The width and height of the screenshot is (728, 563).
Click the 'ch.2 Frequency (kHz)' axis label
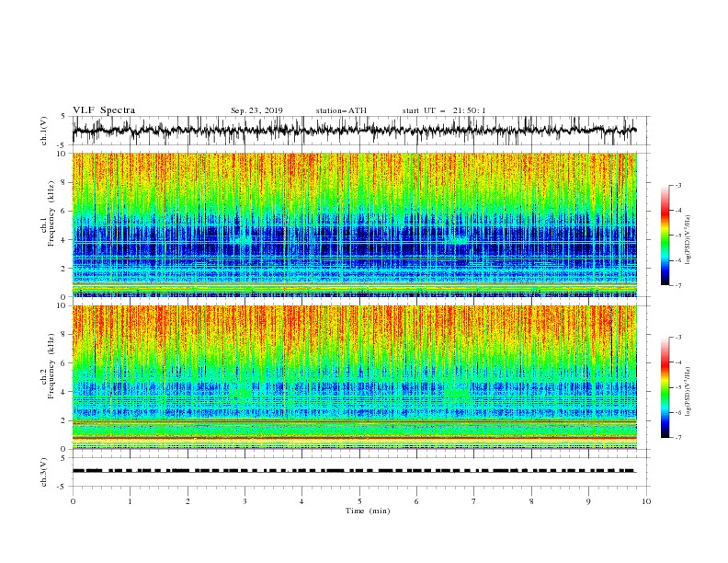48,366
